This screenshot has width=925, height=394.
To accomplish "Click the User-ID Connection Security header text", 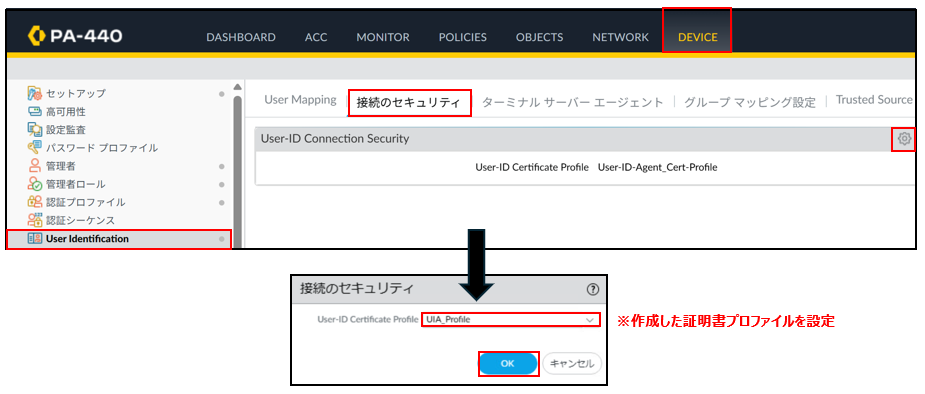I will [334, 139].
